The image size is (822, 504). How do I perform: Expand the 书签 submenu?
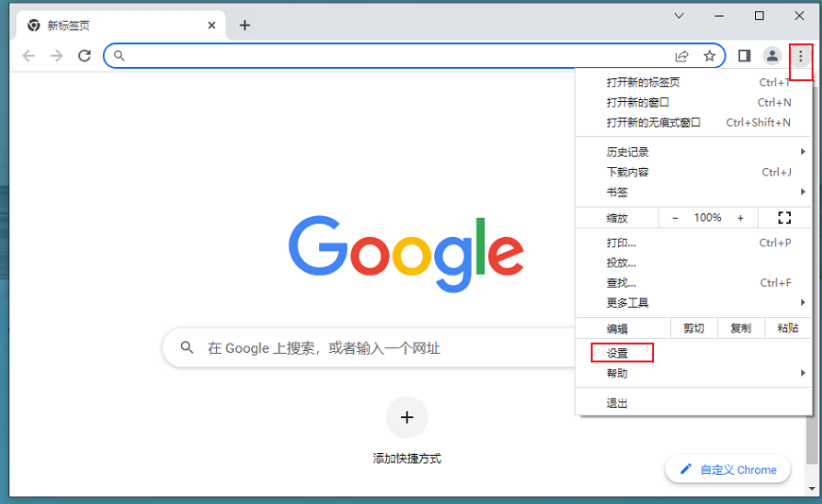(x=693, y=192)
